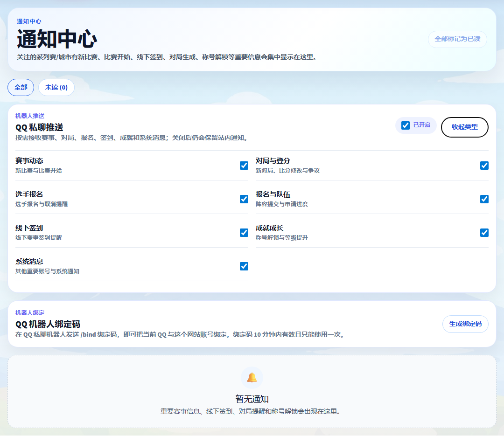Toggle the 已开启 checkbox for QQ push

[x=406, y=125]
